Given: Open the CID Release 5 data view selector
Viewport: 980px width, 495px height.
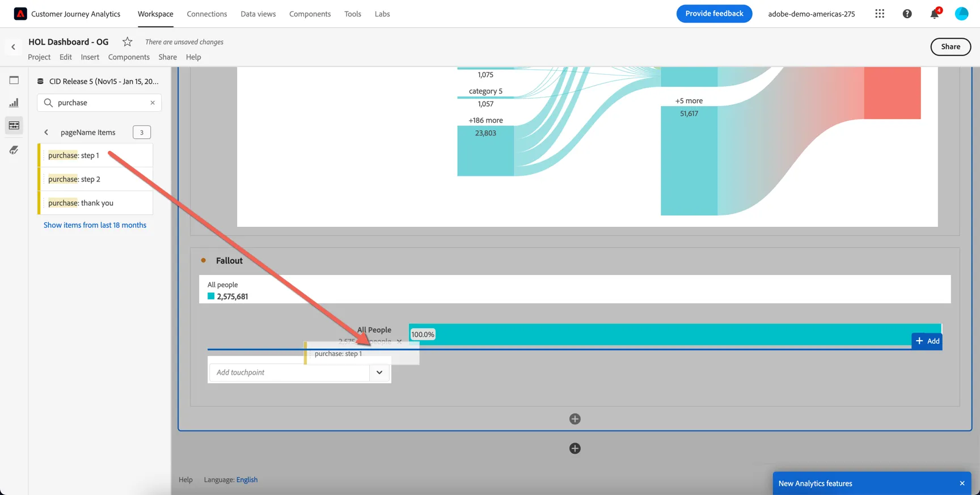Looking at the screenshot, I should click(98, 82).
